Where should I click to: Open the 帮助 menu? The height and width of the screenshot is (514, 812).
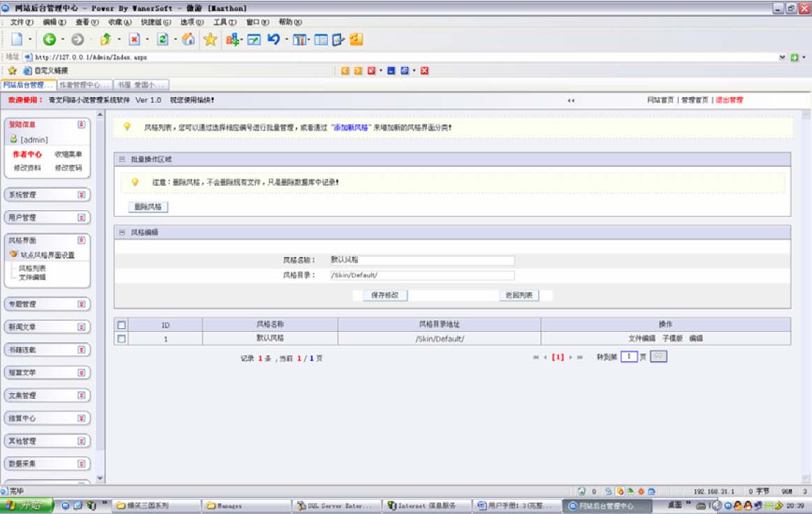point(290,22)
